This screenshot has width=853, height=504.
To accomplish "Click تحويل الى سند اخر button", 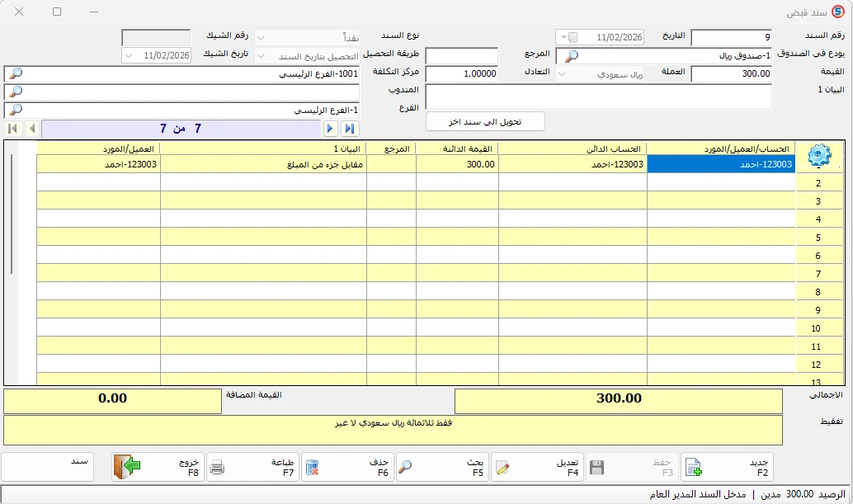I will 485,122.
